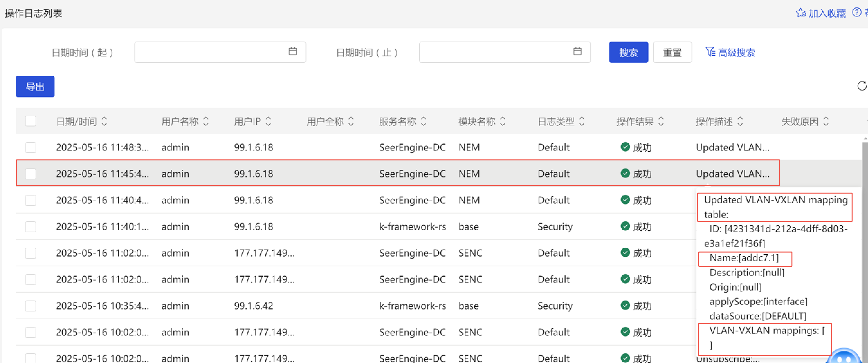
Task: Click the vertical table scrollbar
Action: pyautogui.click(x=865, y=236)
